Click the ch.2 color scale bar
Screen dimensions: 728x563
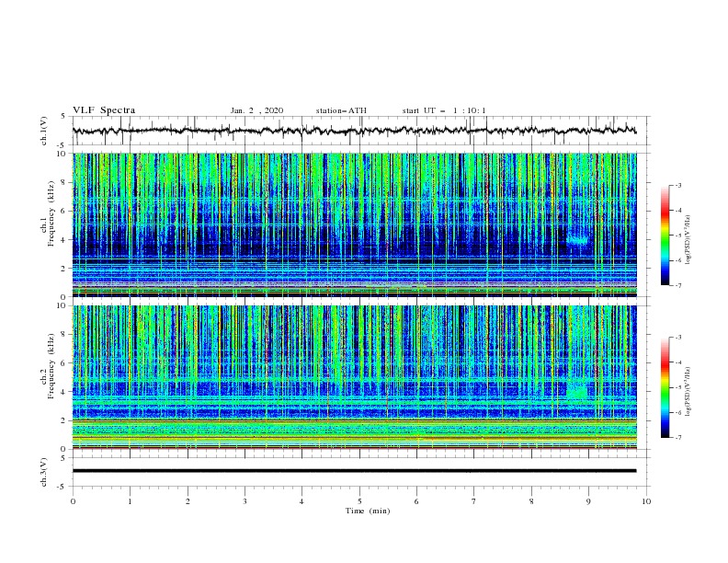(665, 387)
